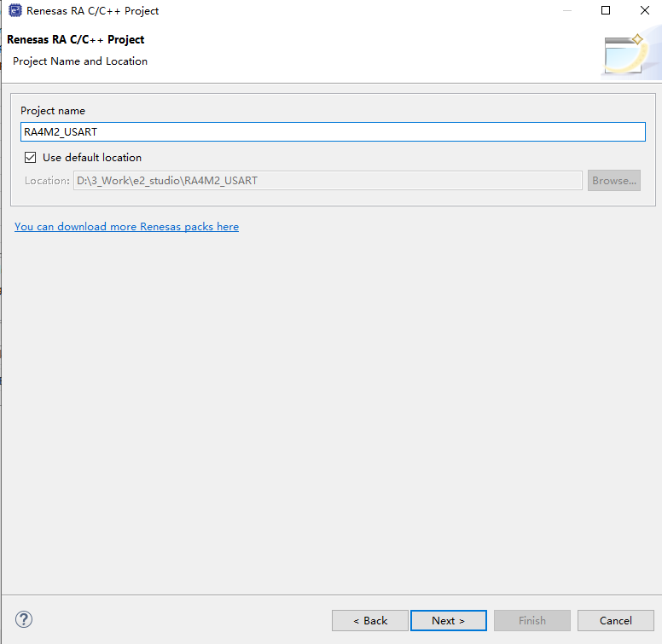Uncheck the Use default location checkbox
Screen dimensions: 662x644
(30, 158)
